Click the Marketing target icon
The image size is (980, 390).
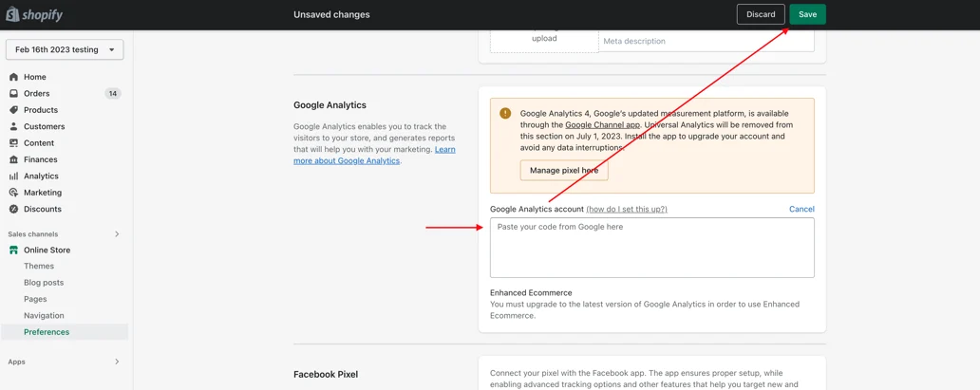click(x=13, y=193)
